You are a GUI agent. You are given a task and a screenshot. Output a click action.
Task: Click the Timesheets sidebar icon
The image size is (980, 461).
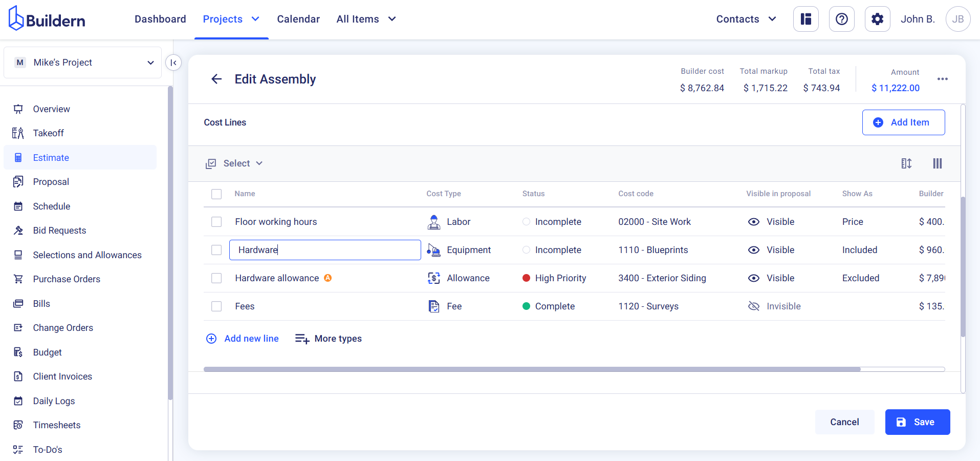pos(18,425)
